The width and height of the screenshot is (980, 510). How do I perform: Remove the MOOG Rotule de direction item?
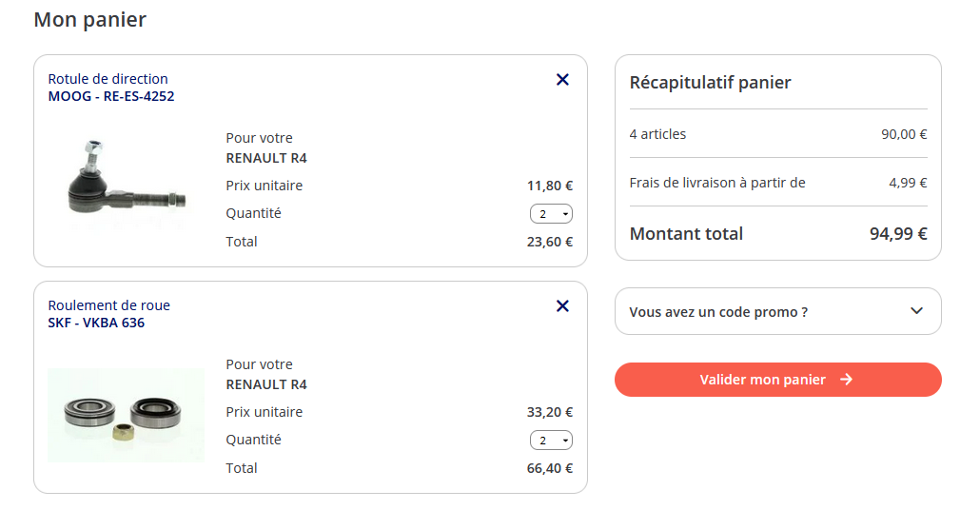pyautogui.click(x=562, y=80)
